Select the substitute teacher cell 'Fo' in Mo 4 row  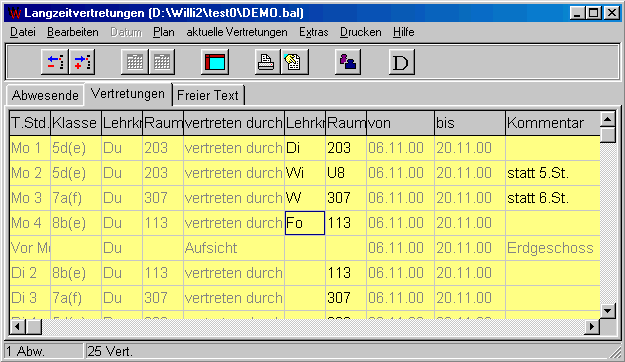coord(305,223)
